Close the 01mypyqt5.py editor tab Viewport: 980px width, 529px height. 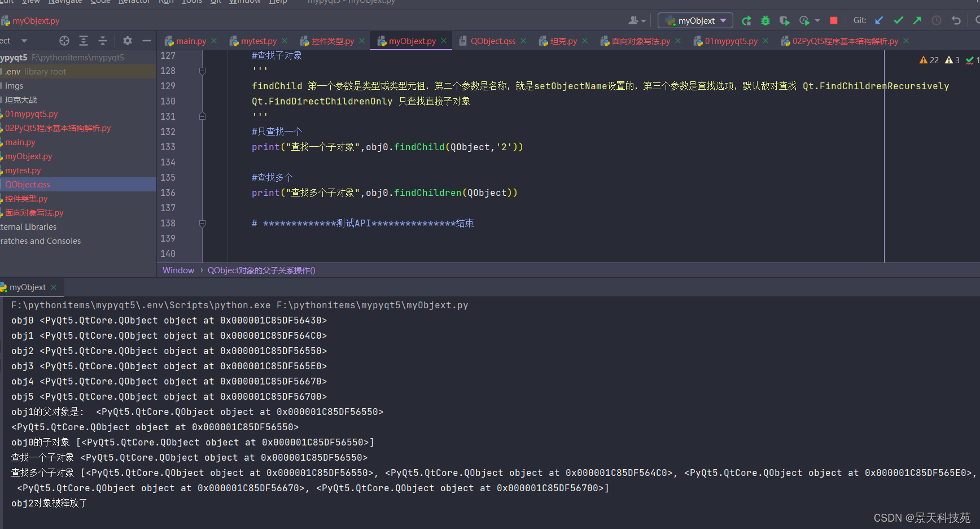(x=765, y=41)
